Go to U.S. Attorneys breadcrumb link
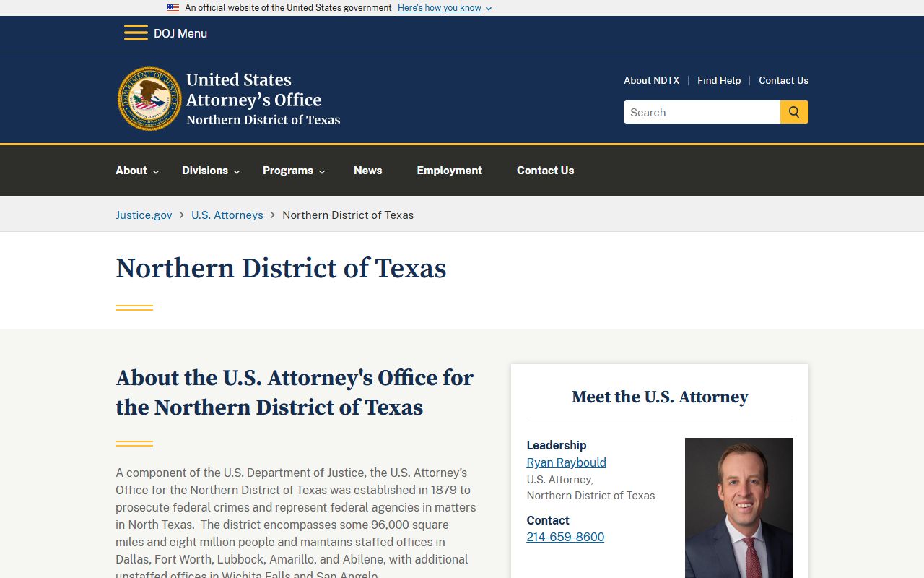This screenshot has width=924, height=578. click(x=227, y=215)
